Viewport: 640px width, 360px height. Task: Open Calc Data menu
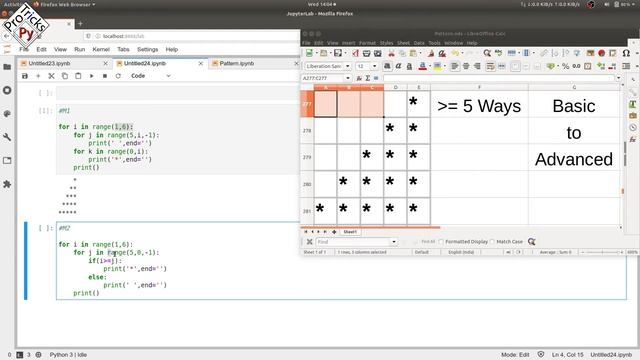tap(419, 43)
